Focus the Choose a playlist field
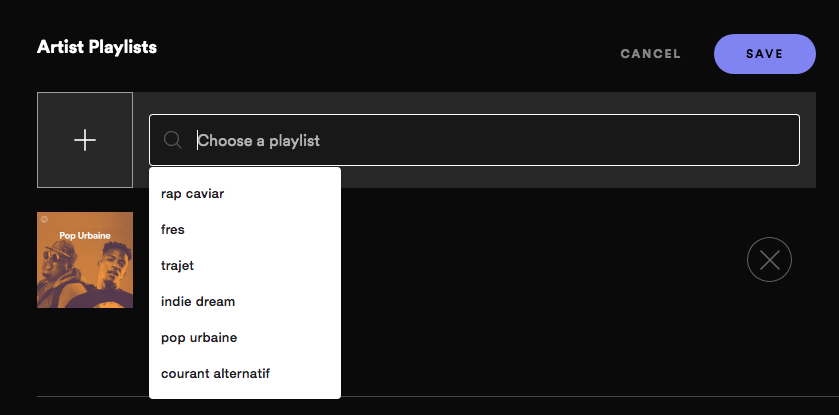Screen dimensions: 839x415 coord(474,140)
